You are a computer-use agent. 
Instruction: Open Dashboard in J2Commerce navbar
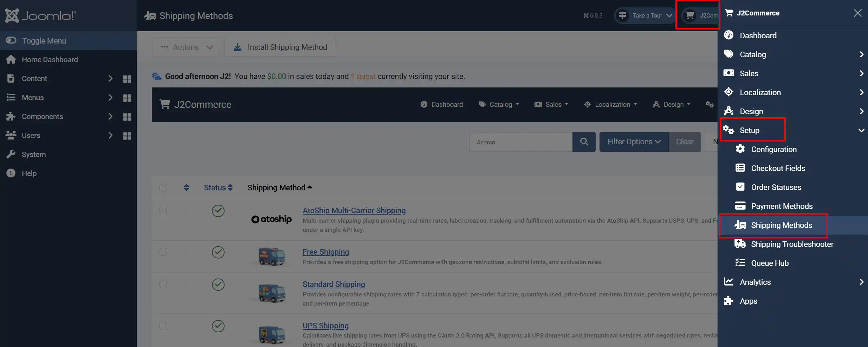(x=442, y=104)
